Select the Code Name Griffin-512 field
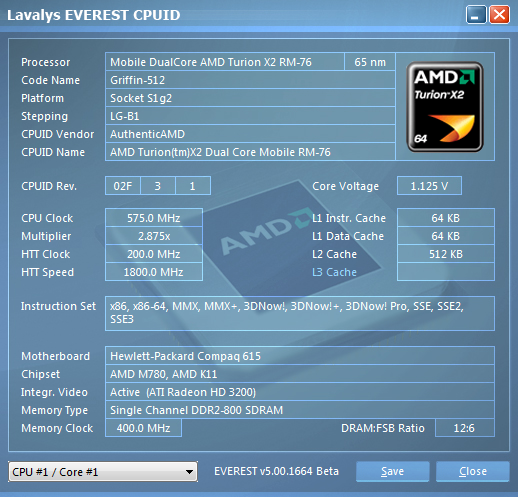 (x=250, y=80)
